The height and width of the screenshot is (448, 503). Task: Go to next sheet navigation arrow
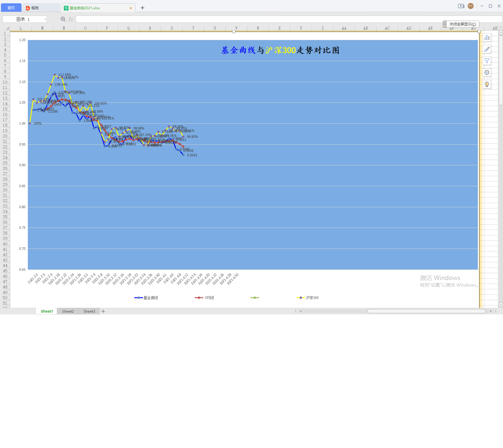[x=21, y=311]
